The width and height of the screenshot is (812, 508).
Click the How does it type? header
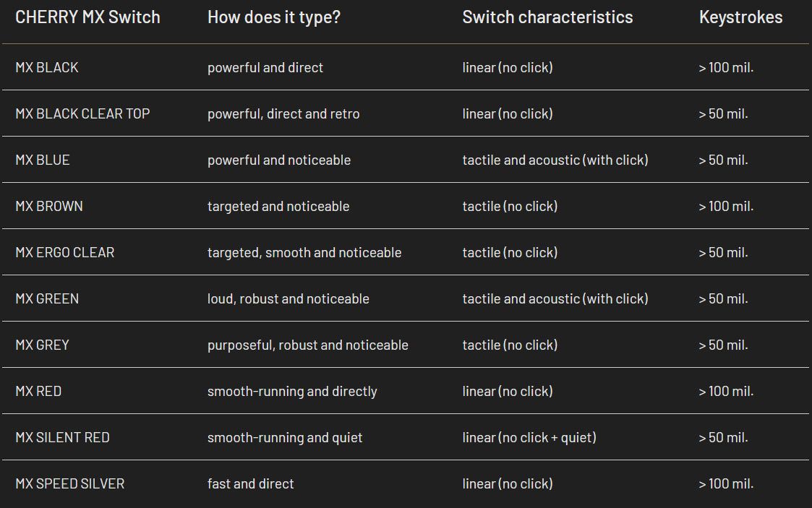274,17
